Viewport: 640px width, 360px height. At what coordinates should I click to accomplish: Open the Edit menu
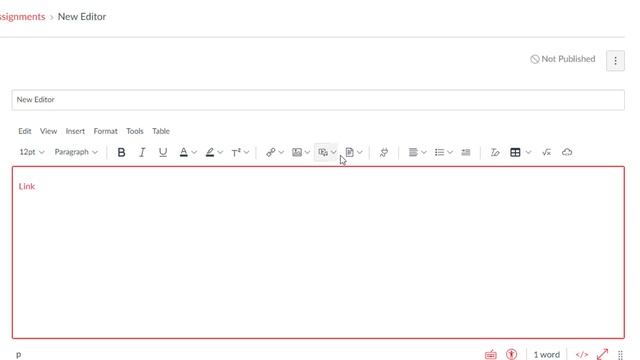24,131
